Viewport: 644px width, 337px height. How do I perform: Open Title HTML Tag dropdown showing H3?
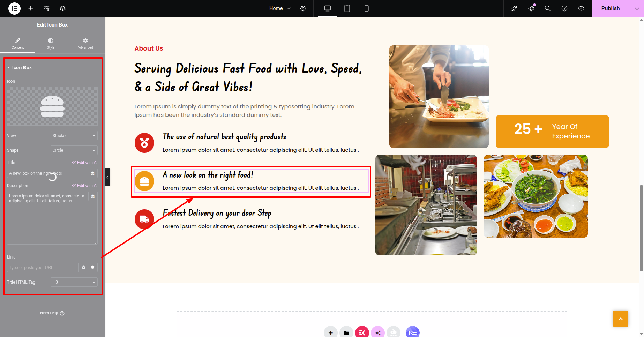pos(74,282)
